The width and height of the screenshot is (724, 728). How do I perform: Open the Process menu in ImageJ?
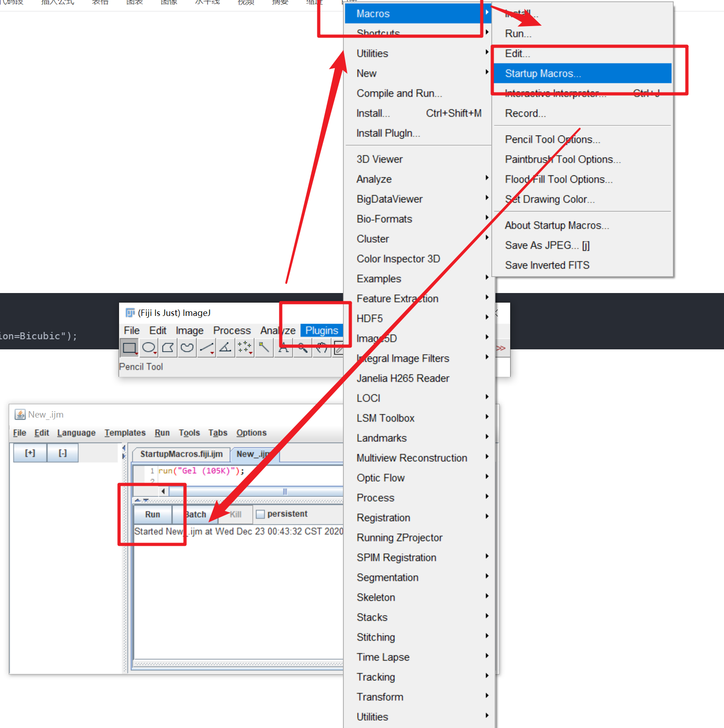(x=232, y=330)
